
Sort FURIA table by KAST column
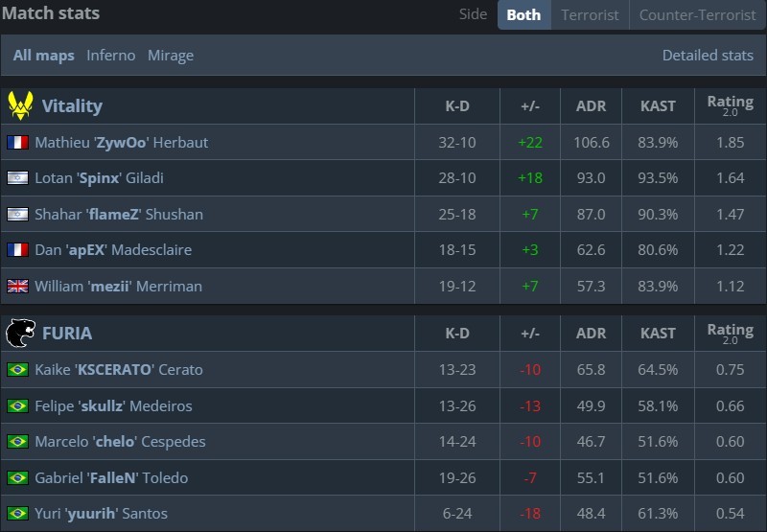(x=659, y=334)
